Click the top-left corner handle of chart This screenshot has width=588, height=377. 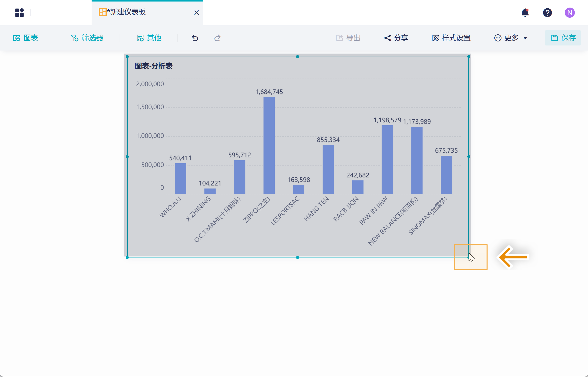pyautogui.click(x=127, y=57)
